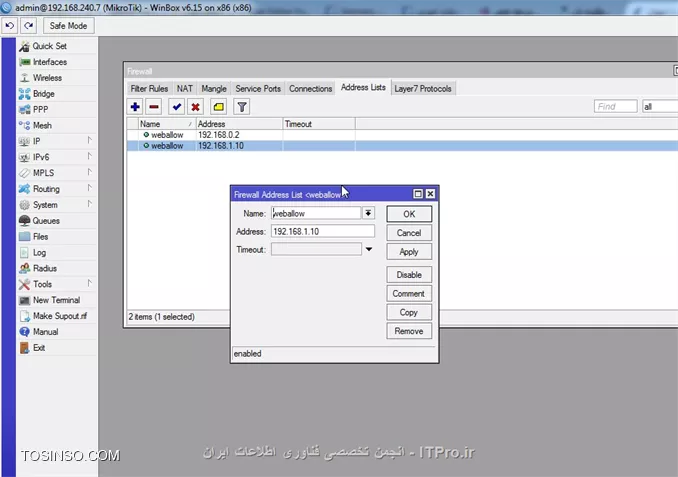Screen dimensions: 678x477
Task: Switch to NAT tab
Action: coord(185,89)
